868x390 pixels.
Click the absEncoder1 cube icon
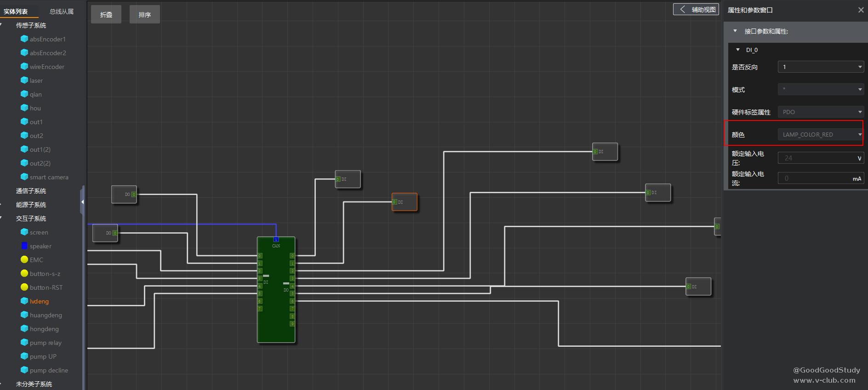tap(24, 39)
